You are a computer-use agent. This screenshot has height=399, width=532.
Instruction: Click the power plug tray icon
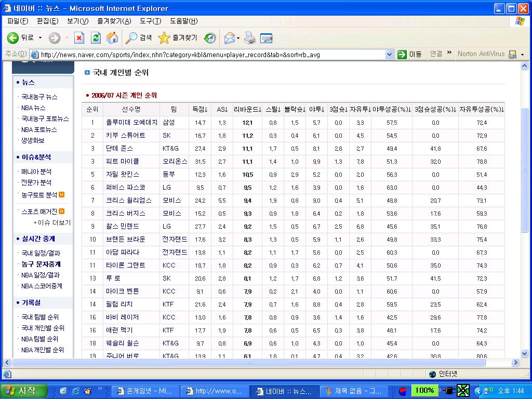click(x=448, y=391)
